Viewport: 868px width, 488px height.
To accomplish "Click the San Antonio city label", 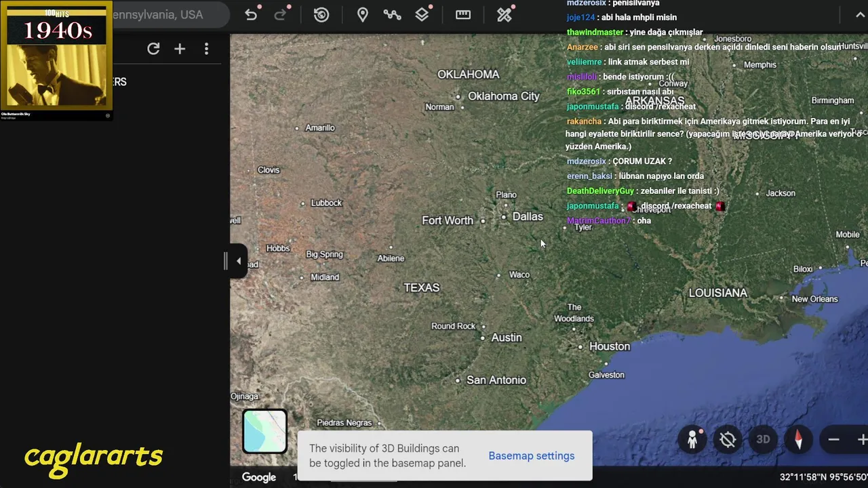I will (496, 380).
